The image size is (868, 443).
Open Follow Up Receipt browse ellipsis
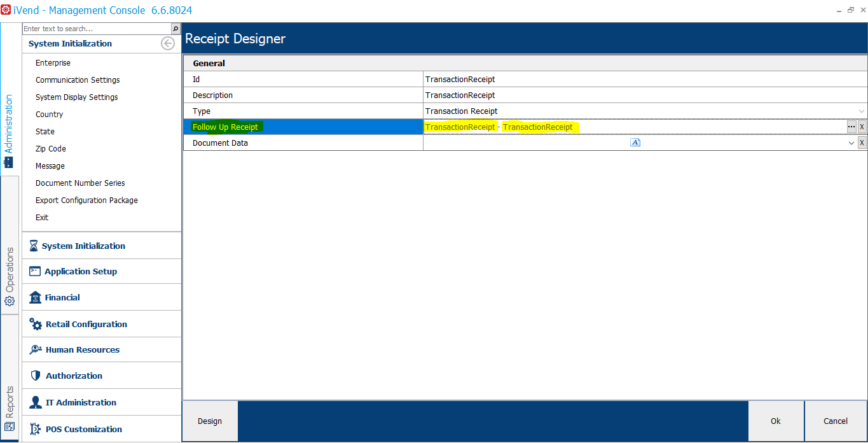pyautogui.click(x=851, y=127)
